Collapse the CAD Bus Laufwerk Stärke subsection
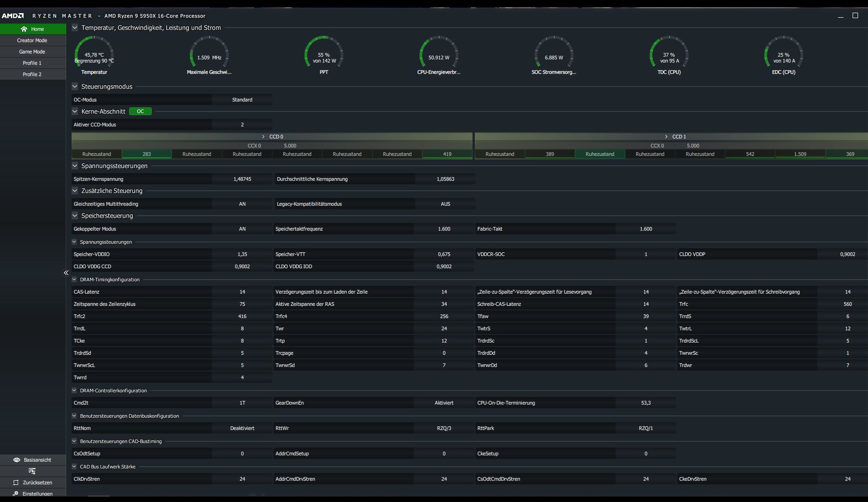 [74, 467]
